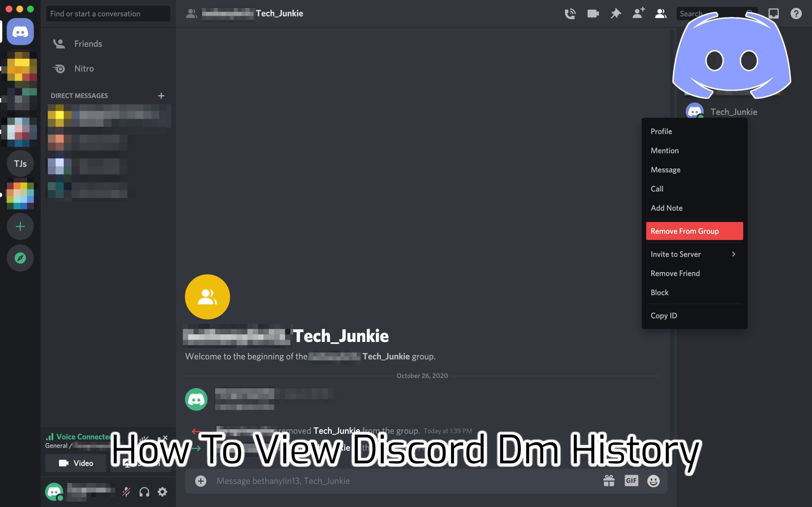Click the video call icon in toolbar
This screenshot has width=812, height=507.
(593, 13)
